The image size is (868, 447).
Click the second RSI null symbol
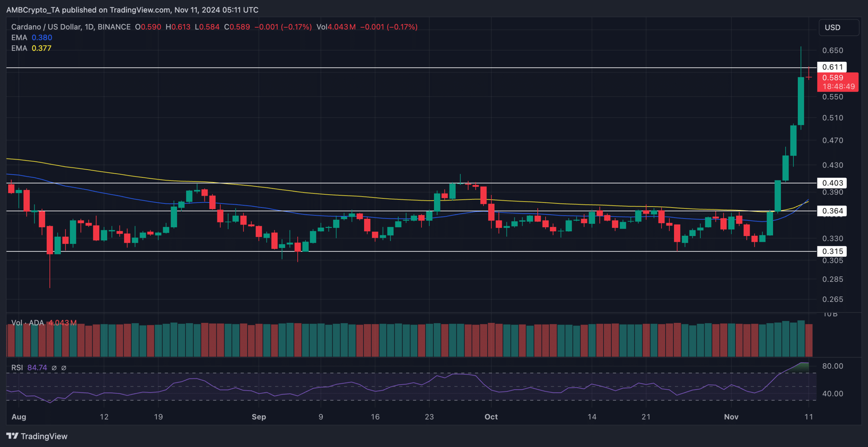[x=63, y=368]
